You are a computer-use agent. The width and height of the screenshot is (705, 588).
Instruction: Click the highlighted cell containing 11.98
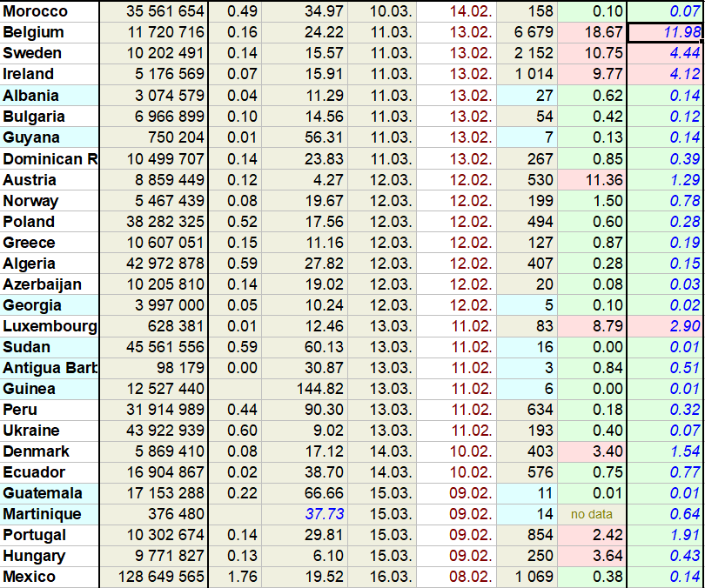pyautogui.click(x=666, y=32)
